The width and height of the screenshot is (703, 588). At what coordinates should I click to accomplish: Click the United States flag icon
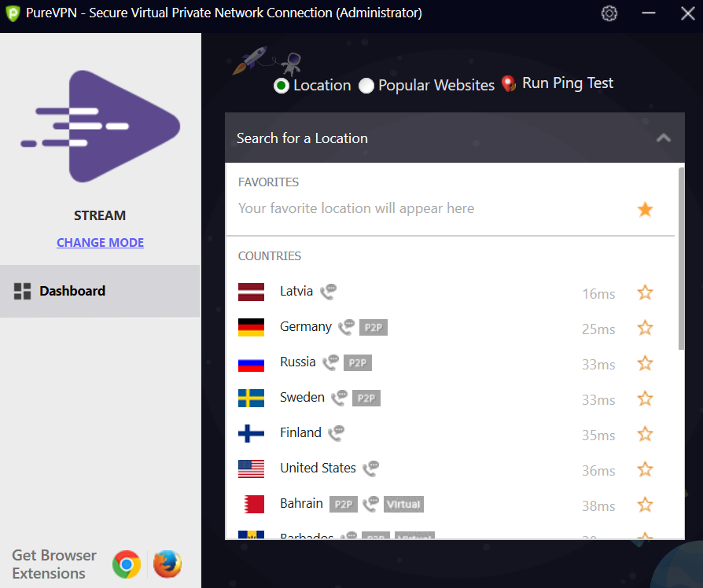coord(251,469)
